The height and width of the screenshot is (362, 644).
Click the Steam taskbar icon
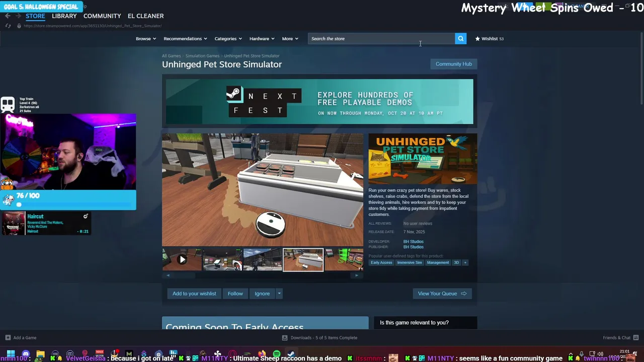(291, 354)
